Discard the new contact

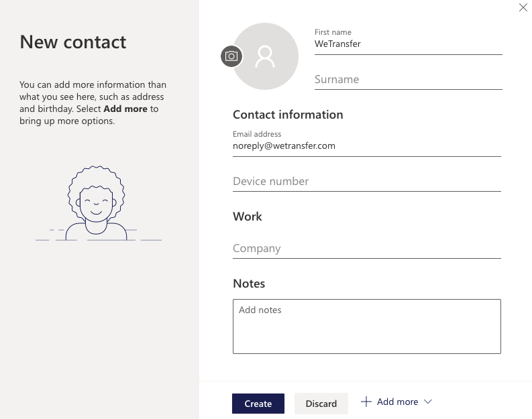tap(321, 404)
